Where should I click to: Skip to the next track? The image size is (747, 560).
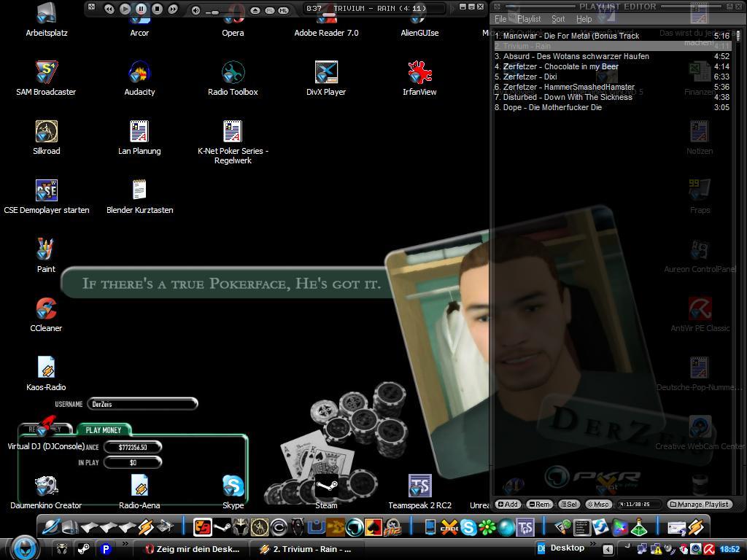click(x=173, y=9)
